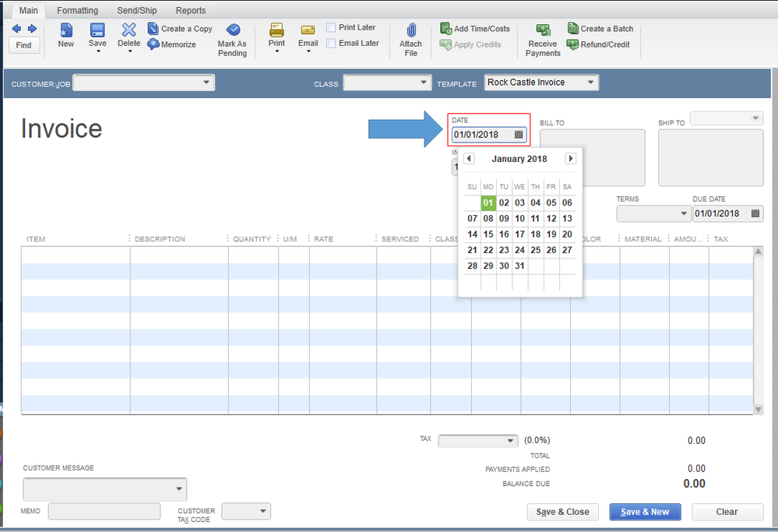
Task: Click Apply Credits icon
Action: point(445,44)
